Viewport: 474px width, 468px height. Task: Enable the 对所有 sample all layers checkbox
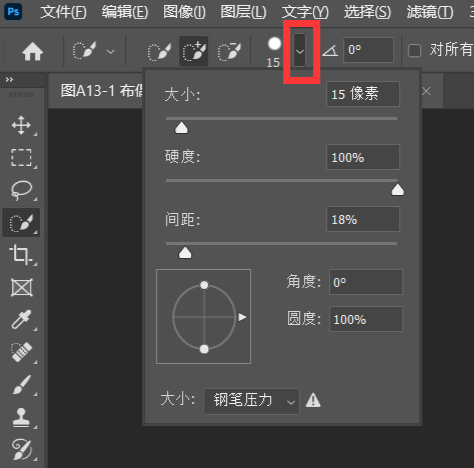coord(414,51)
